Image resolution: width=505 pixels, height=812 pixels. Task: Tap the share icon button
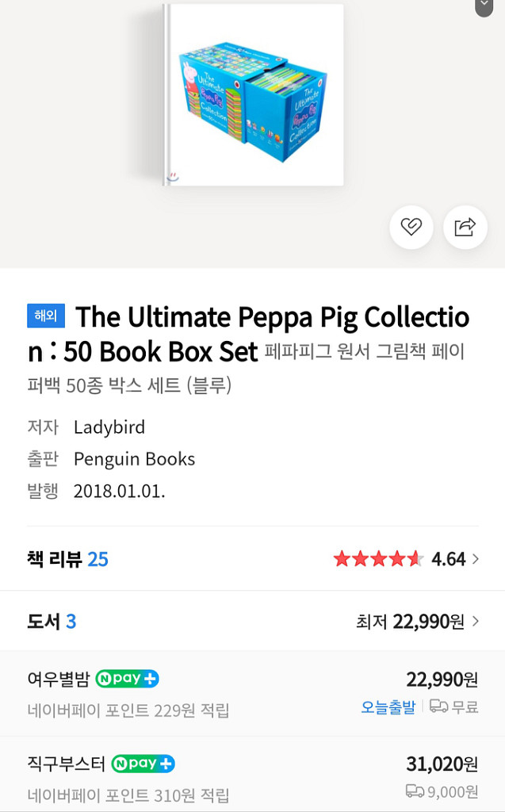point(465,228)
